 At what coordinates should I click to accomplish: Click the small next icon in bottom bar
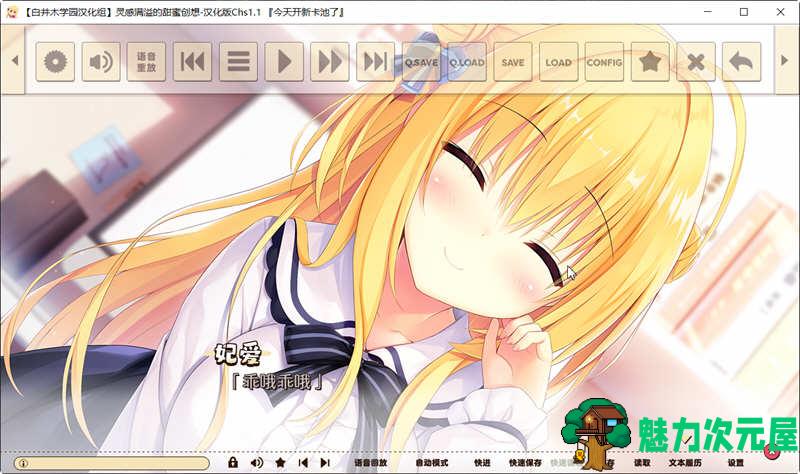click(x=325, y=463)
